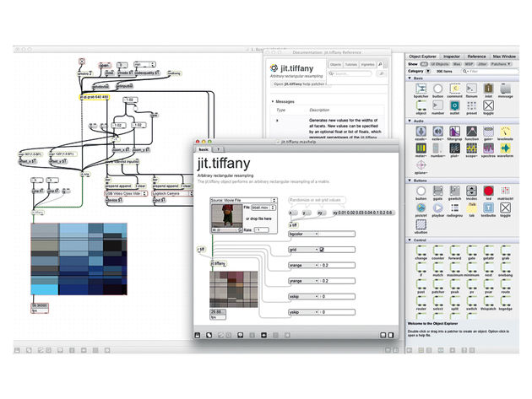Collapse the Basic category section
Viewport: 532px width, 399px height.
click(410, 78)
